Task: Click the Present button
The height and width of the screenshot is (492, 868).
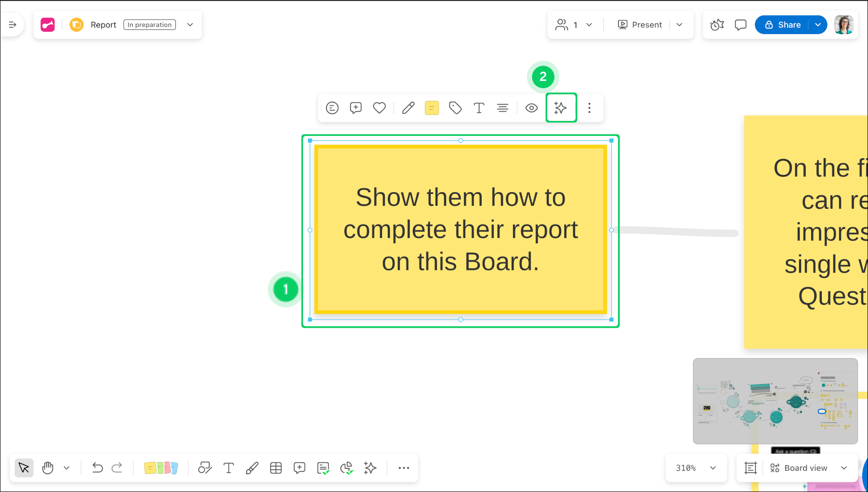Action: tap(640, 25)
